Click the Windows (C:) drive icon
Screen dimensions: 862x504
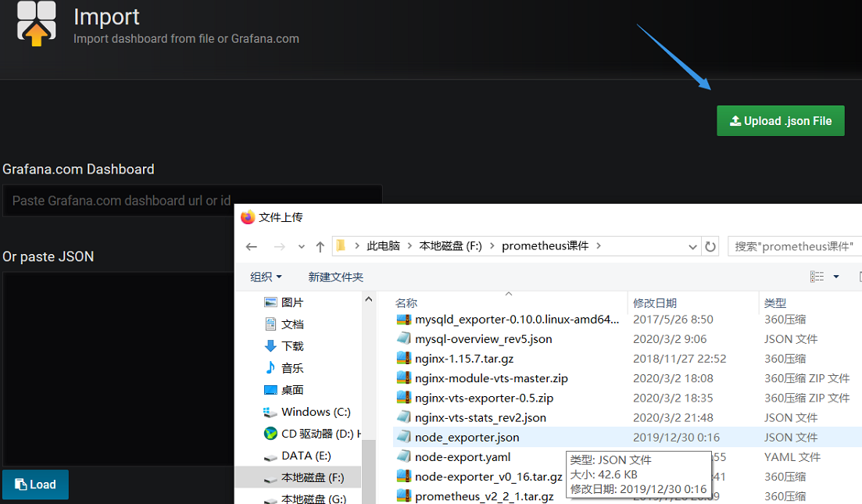[x=270, y=412]
